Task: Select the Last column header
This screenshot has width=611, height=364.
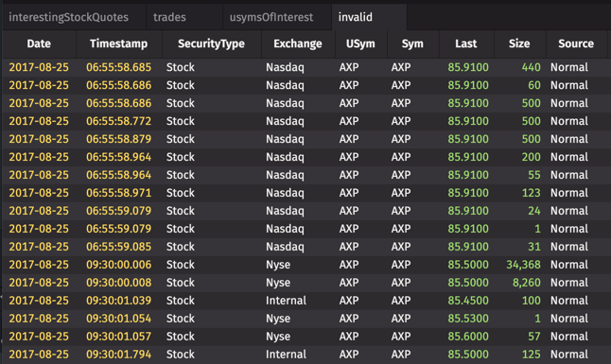Action: pyautogui.click(x=466, y=43)
